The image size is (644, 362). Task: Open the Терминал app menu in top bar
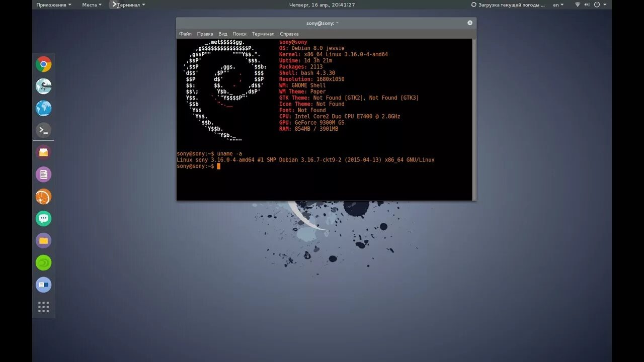[x=128, y=5]
